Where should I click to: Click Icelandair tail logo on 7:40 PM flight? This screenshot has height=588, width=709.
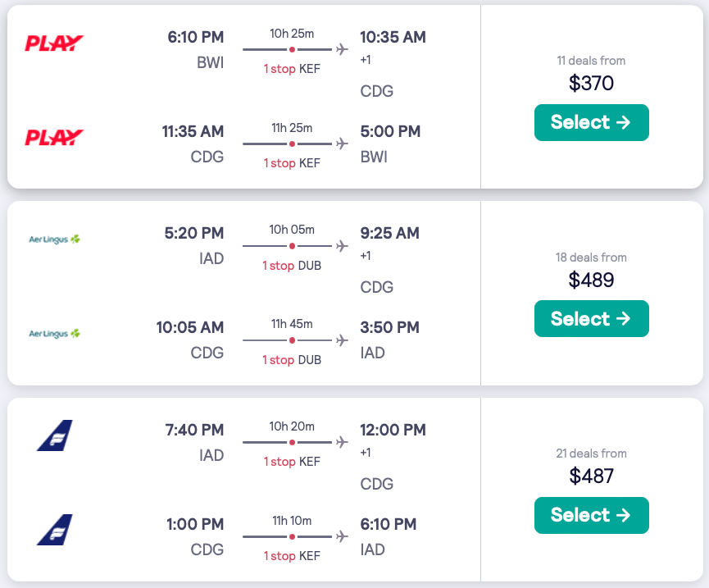click(x=54, y=435)
